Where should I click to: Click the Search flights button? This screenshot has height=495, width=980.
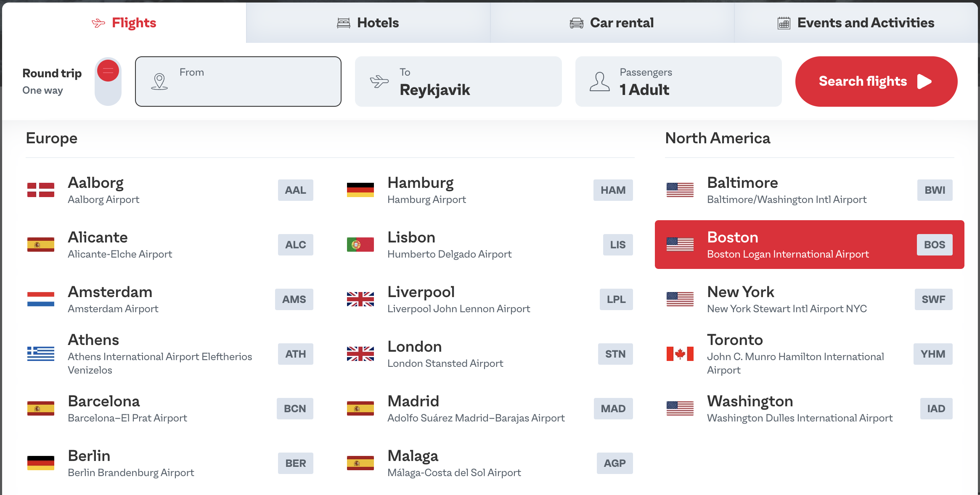coord(876,82)
